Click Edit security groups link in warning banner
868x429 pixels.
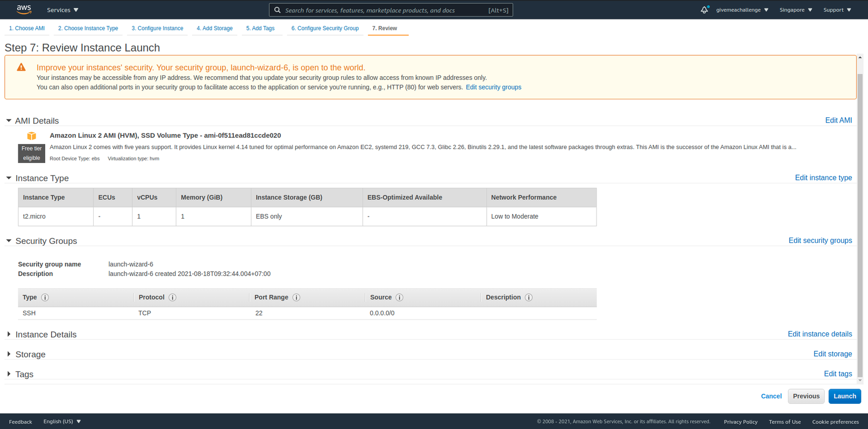493,87
